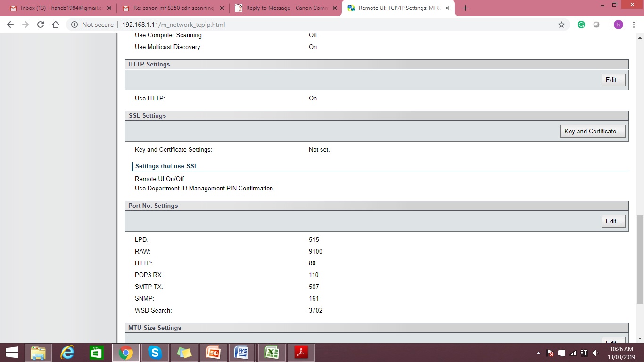Expand the hidden system tray icons
Screen dimensions: 644x362
(x=538, y=353)
